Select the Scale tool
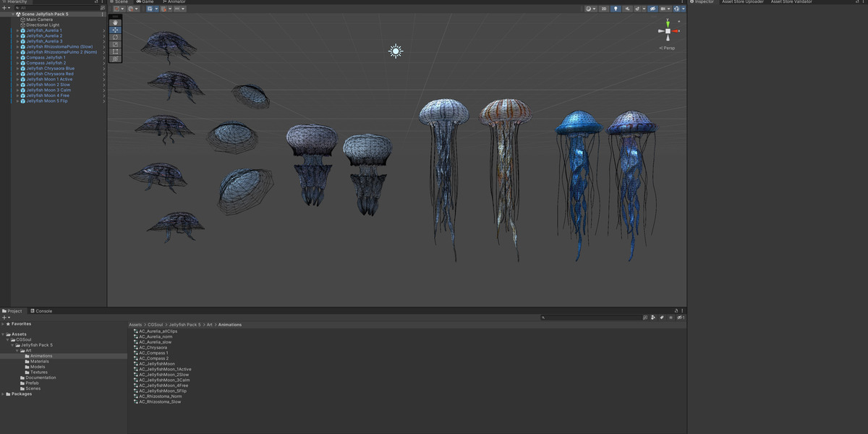 [115, 44]
